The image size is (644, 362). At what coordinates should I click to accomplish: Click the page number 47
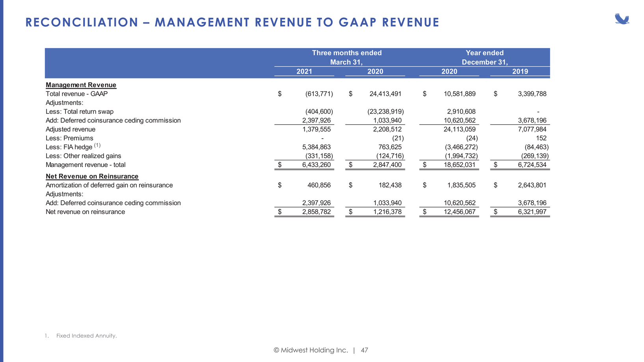365,350
